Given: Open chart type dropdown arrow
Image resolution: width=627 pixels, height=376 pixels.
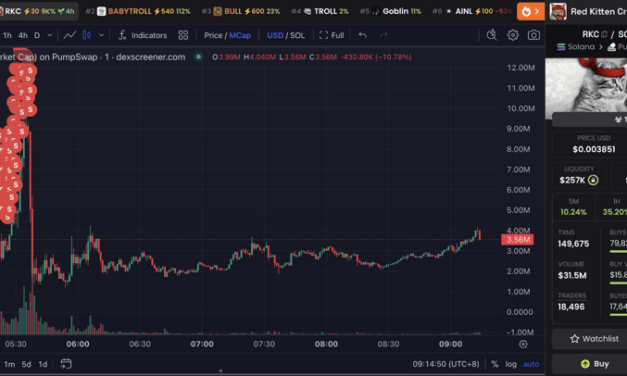Looking at the screenshot, I should click(102, 35).
